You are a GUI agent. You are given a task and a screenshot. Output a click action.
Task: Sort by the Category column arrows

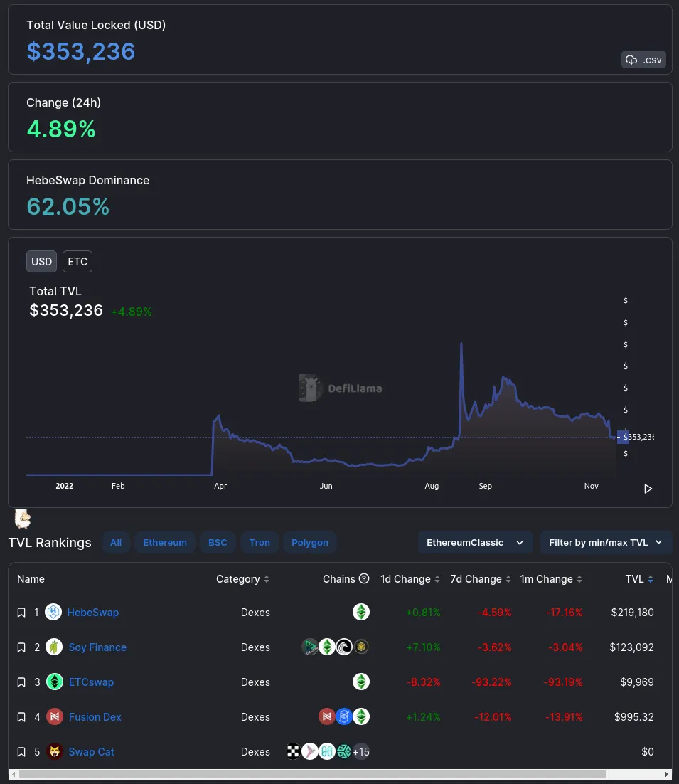tap(267, 580)
